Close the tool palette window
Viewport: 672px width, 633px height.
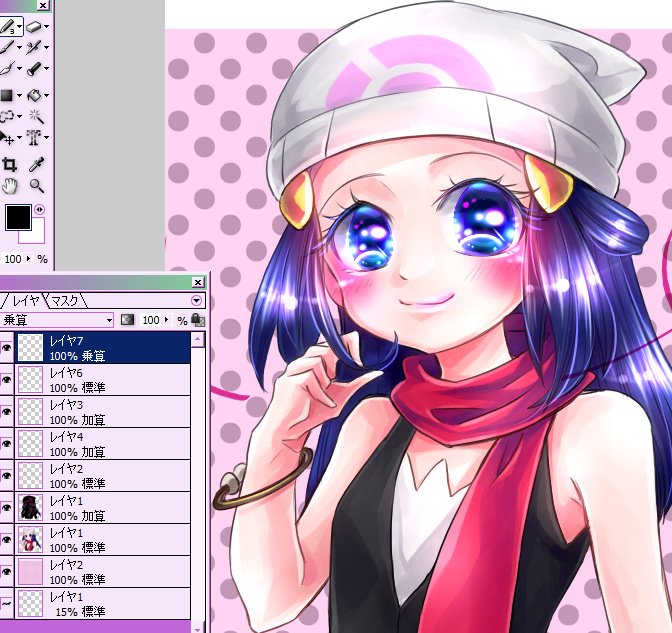43,5
